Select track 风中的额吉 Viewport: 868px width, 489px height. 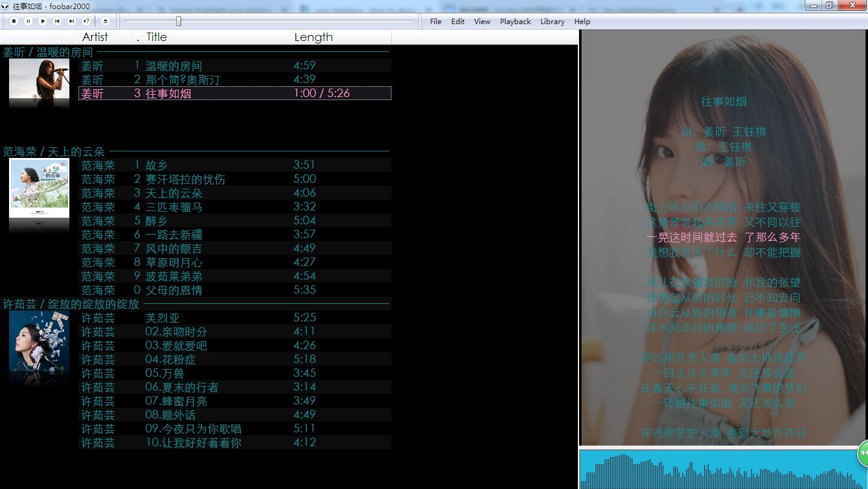coord(235,248)
